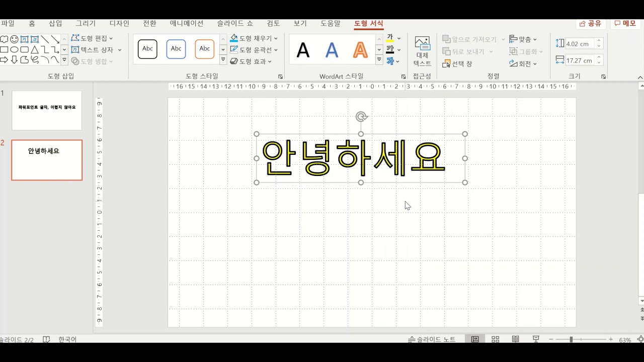Click the 메모 comments button

coord(626,24)
